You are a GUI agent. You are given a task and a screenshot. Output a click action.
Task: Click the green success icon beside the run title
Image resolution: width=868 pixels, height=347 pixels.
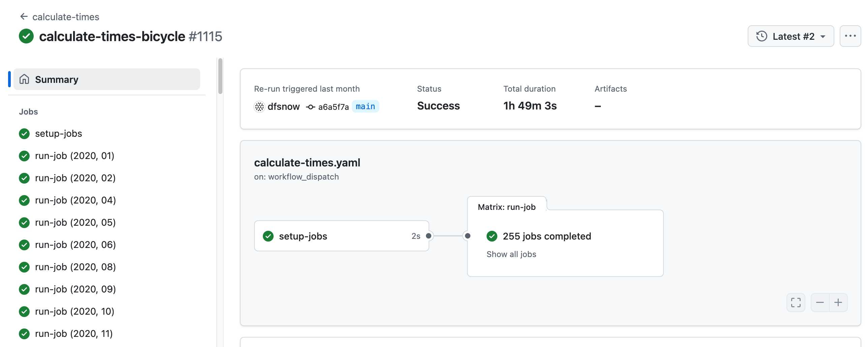(26, 36)
